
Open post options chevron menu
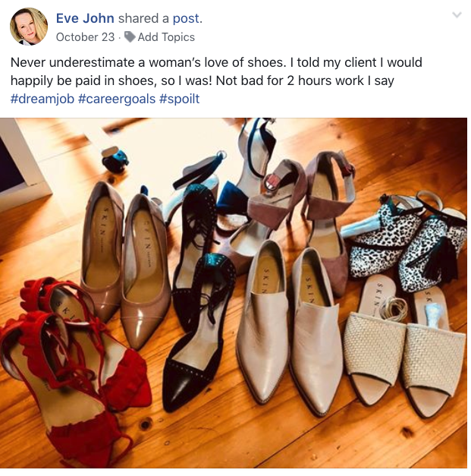tap(457, 14)
